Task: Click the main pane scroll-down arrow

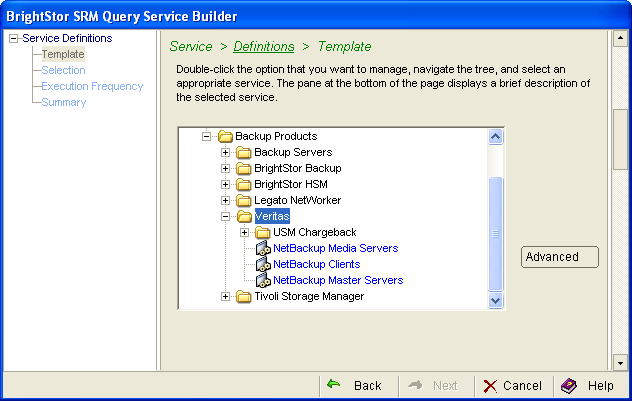Action: coord(620,363)
